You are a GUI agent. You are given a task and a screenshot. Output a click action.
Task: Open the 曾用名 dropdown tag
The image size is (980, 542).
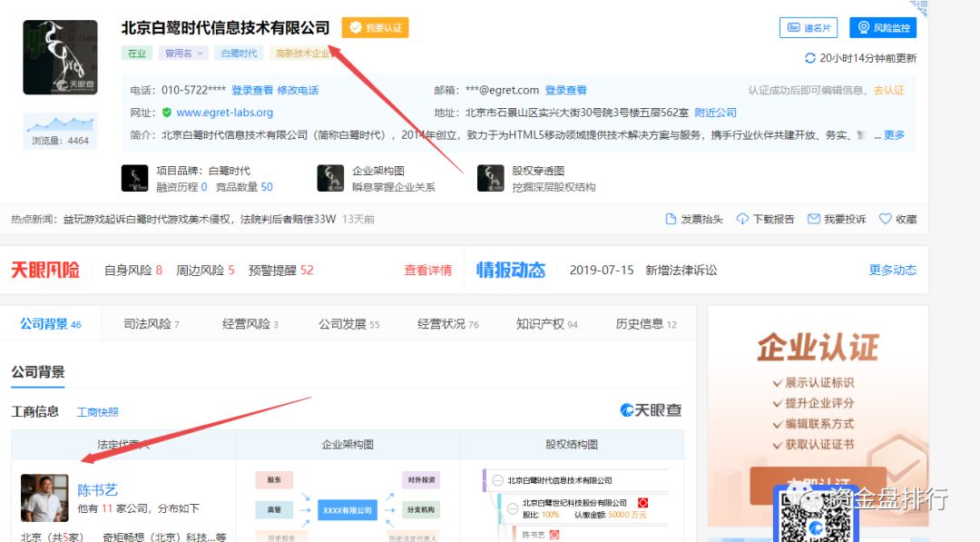pos(183,54)
